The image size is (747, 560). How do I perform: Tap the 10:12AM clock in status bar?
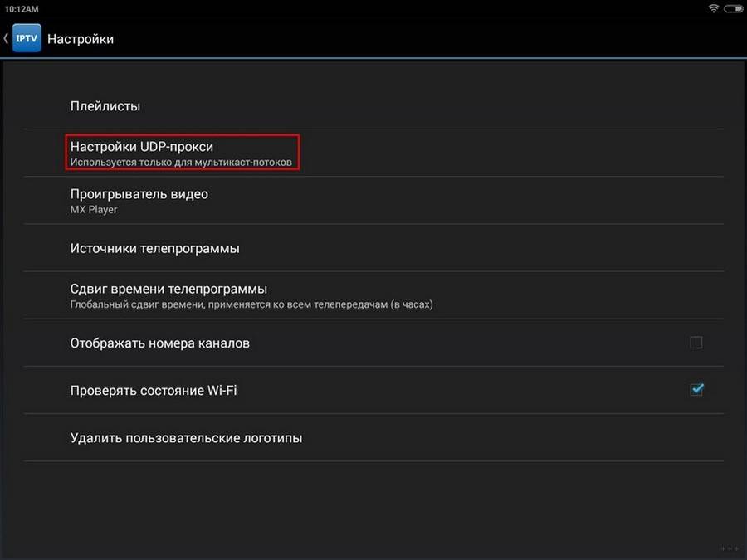(22, 7)
